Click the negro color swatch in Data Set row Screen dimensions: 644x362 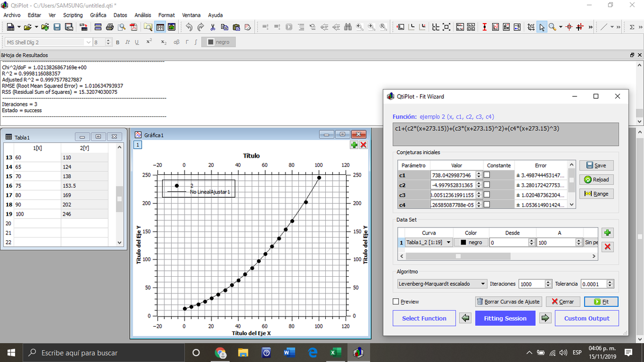point(471,242)
